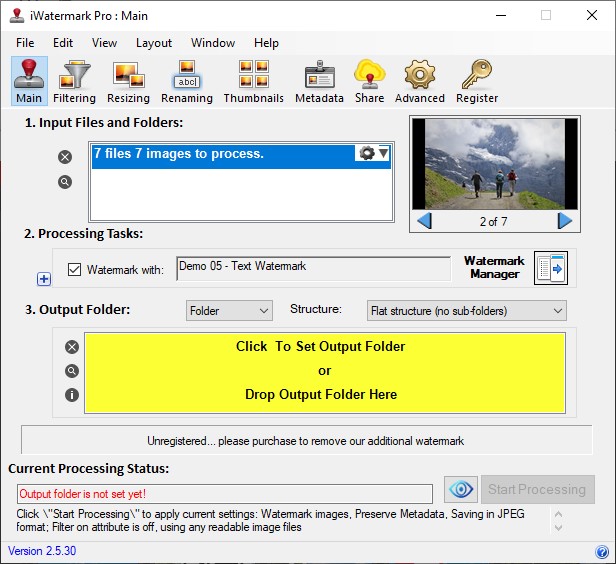Click the blue help icon at bottom right
Screen dimensions: 616x564
(x=602, y=552)
